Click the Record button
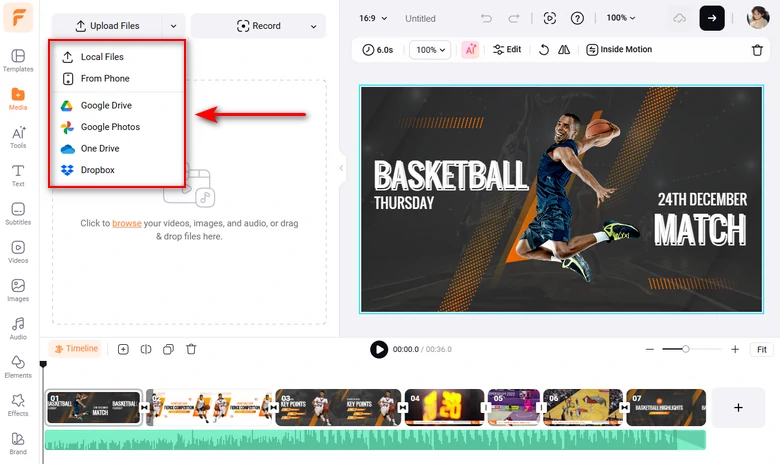This screenshot has width=780, height=464. tap(259, 26)
